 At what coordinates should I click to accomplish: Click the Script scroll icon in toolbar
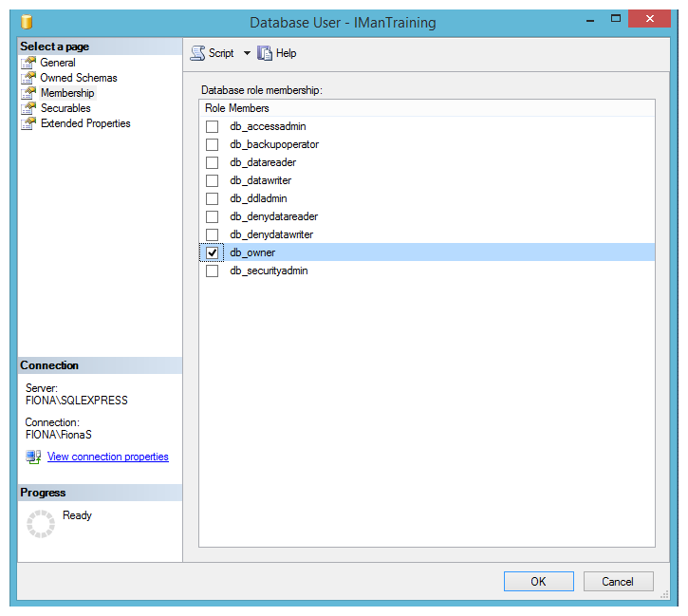point(197,53)
